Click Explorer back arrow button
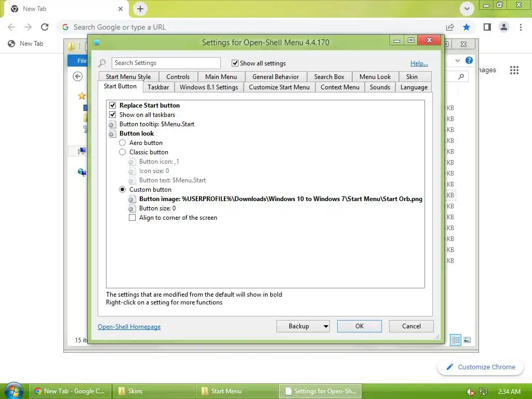 (x=78, y=77)
